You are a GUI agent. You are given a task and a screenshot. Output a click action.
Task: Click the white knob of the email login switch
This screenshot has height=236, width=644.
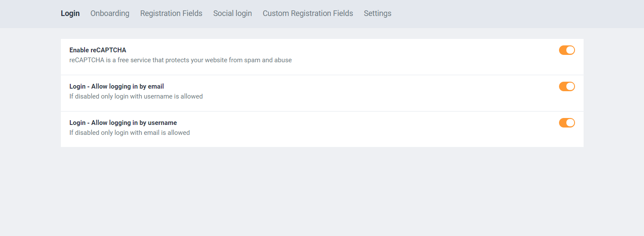click(570, 86)
